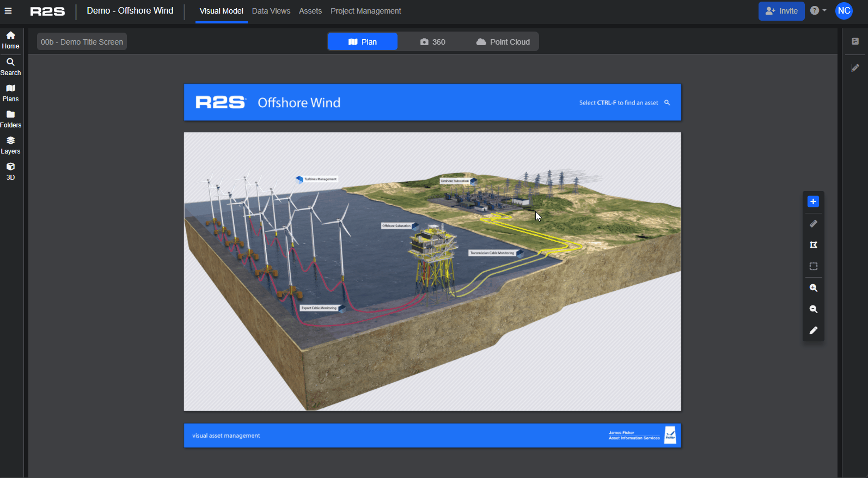Activate the dashed marquee selection tool
The height and width of the screenshot is (478, 868).
(x=813, y=266)
